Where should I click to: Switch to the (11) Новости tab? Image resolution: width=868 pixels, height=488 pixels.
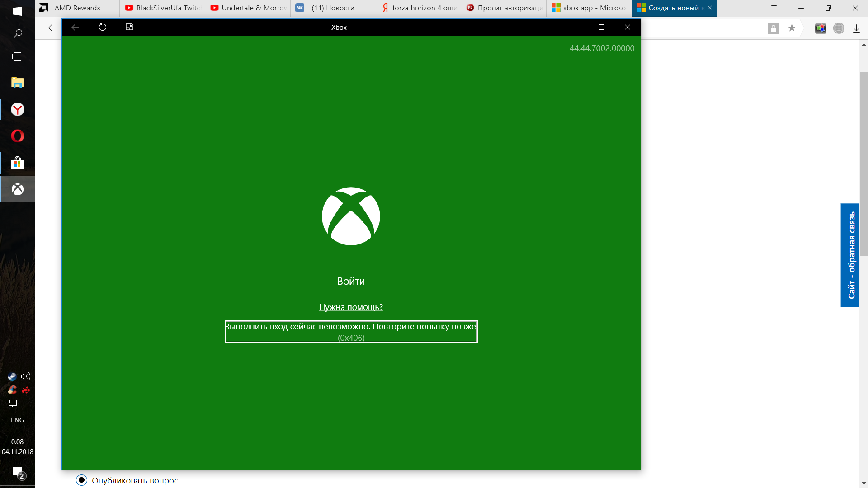[x=333, y=8]
